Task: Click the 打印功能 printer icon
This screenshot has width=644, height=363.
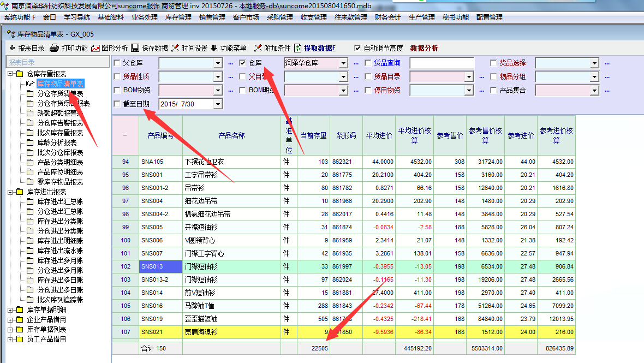Action: pyautogui.click(x=54, y=48)
